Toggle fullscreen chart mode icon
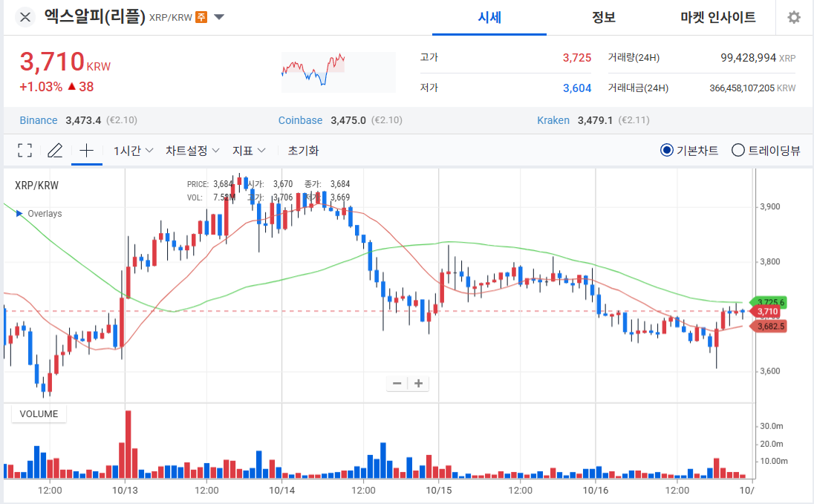Viewport: 814px width, 504px height. (25, 151)
